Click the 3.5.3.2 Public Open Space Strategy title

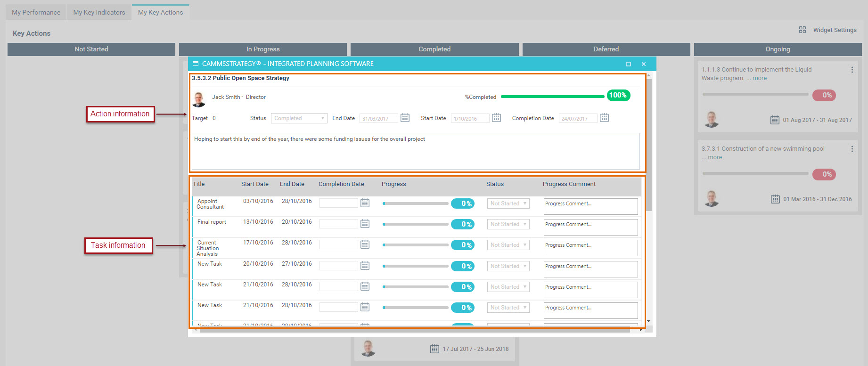[240, 78]
